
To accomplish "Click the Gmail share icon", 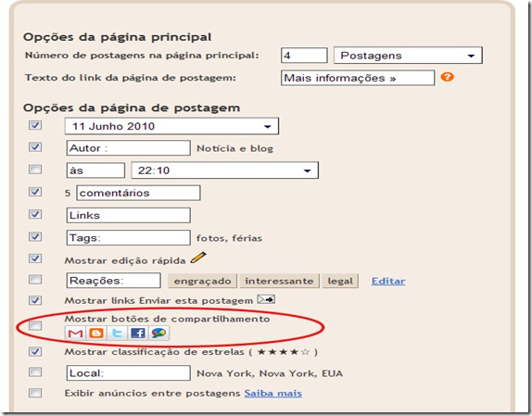I will tap(75, 334).
